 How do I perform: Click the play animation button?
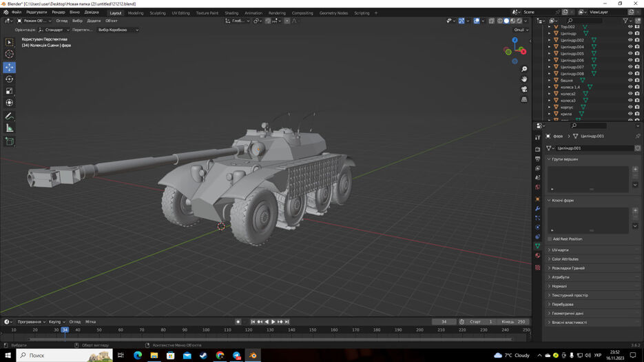(x=273, y=322)
